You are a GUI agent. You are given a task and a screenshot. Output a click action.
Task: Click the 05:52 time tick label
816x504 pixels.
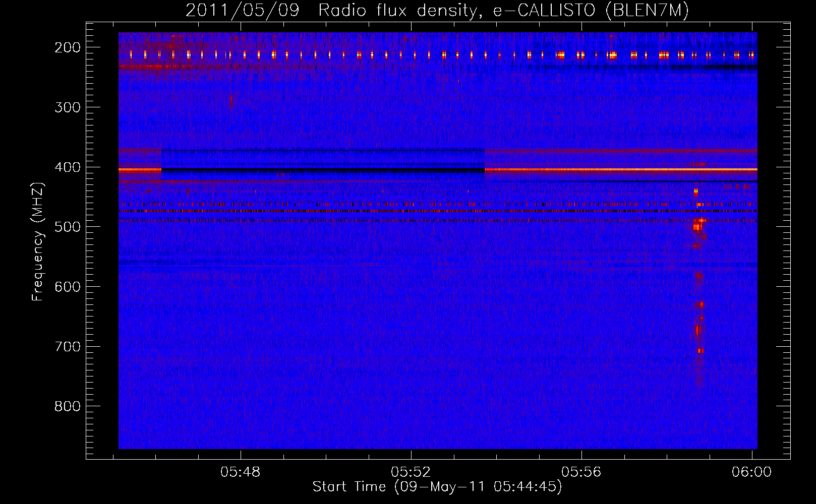pos(411,472)
